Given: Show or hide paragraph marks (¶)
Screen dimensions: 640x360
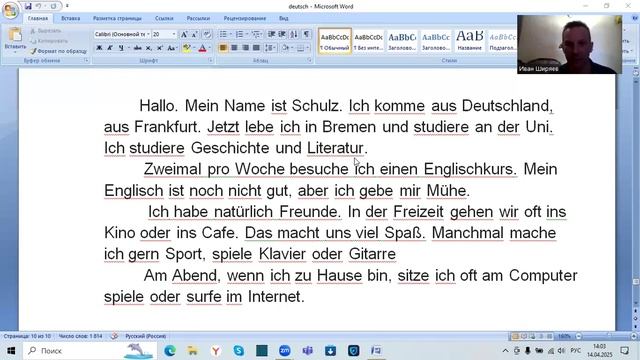Looking at the screenshot, I should click(306, 34).
